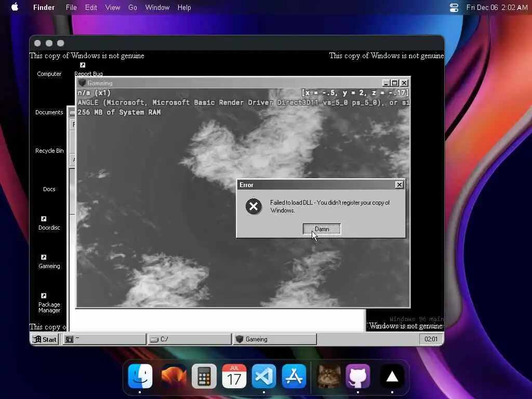Open the Go menu

click(x=132, y=7)
